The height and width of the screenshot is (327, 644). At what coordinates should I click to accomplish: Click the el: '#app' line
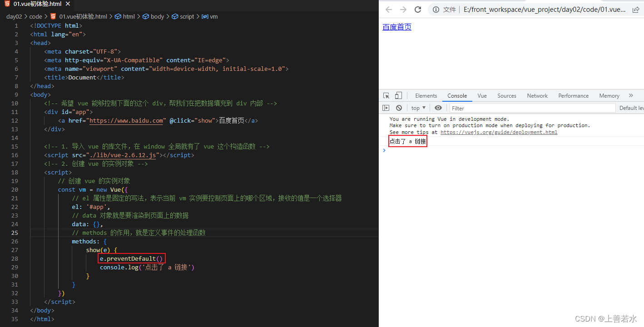[91, 207]
